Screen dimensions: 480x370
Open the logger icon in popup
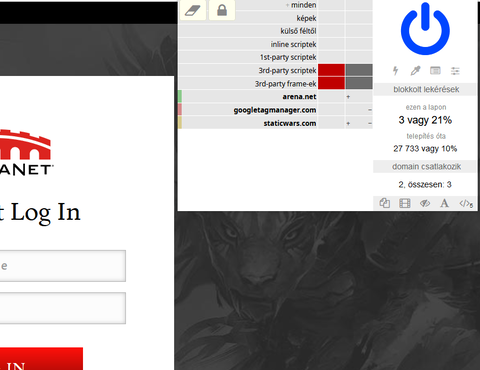[435, 70]
